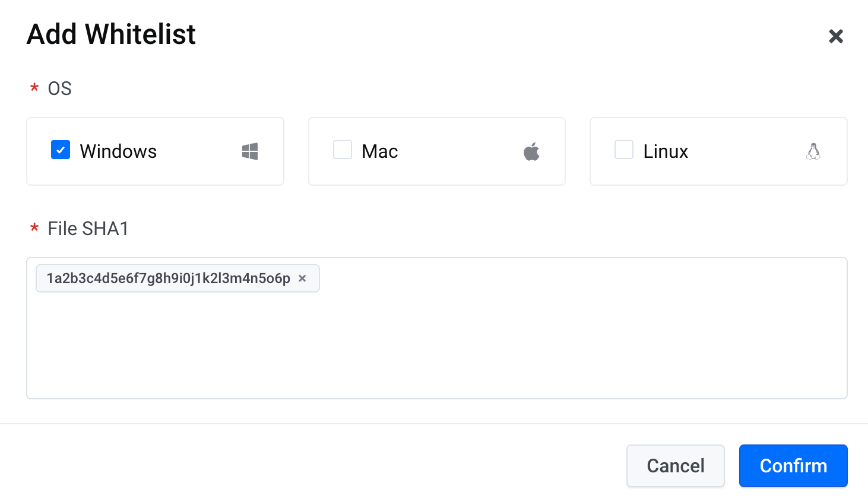The image size is (868, 502).
Task: Uncheck the Windows checkbox
Action: tap(61, 150)
